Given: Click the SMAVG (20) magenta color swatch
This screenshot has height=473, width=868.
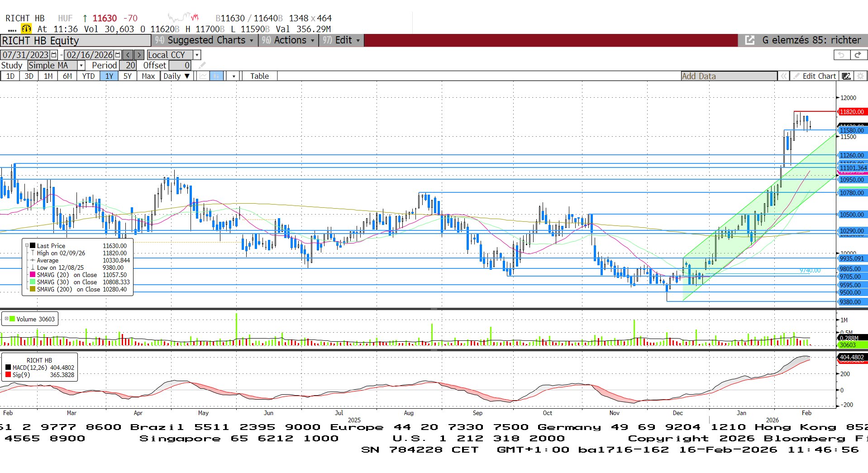Looking at the screenshot, I should (x=33, y=275).
